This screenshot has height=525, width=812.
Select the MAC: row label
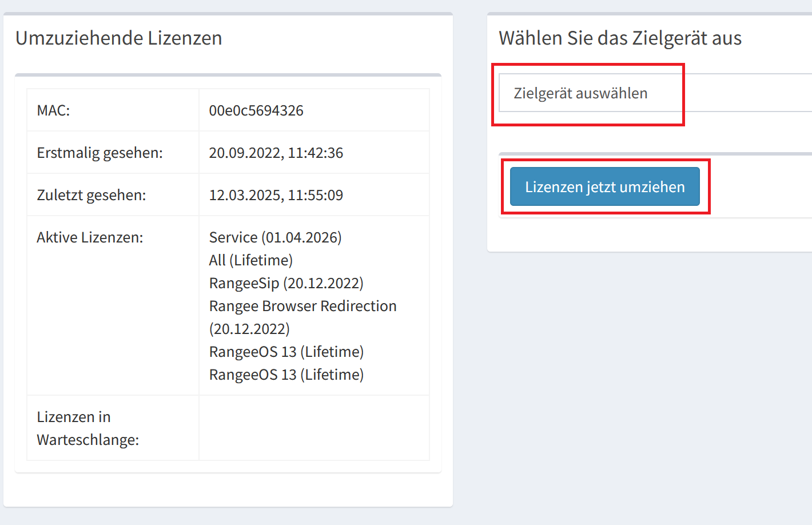click(x=53, y=110)
